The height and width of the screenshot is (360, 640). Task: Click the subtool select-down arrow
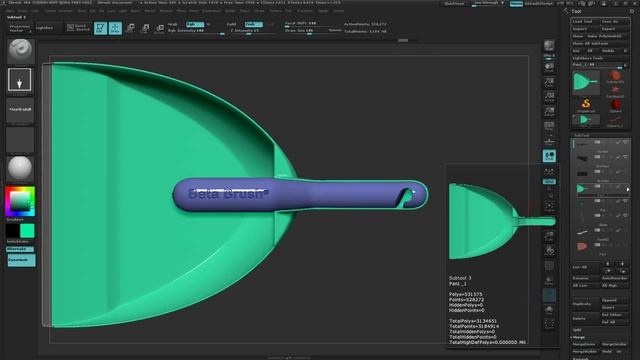coord(622,264)
